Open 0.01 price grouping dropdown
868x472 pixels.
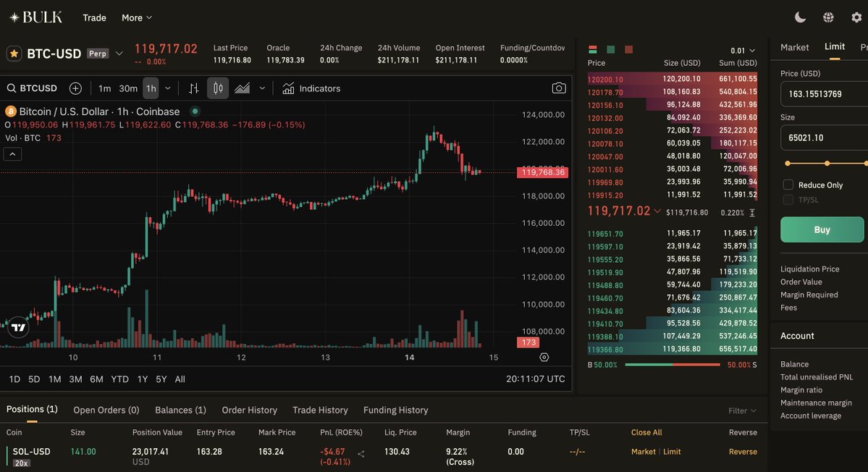743,51
